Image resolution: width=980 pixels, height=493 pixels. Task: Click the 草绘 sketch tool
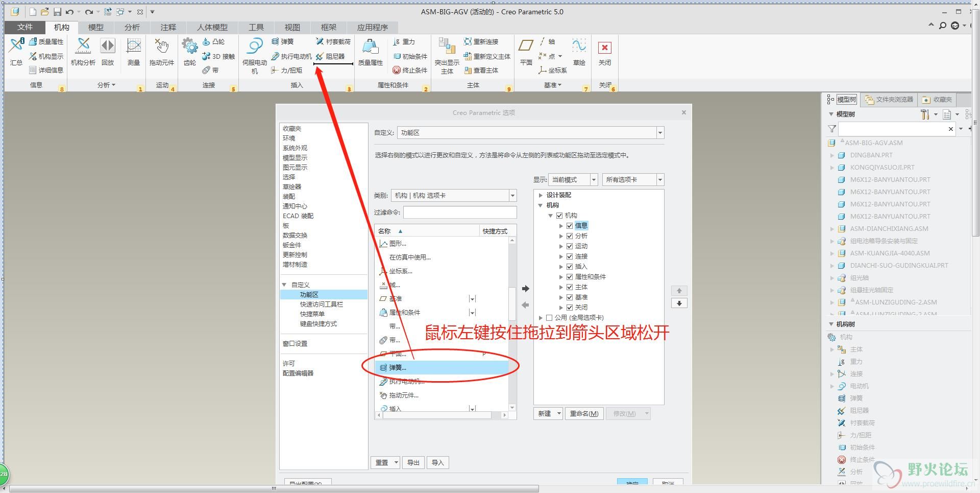click(x=579, y=52)
